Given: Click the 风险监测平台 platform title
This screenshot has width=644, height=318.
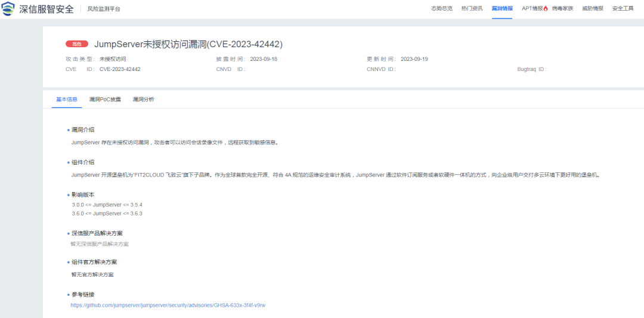Looking at the screenshot, I should (x=104, y=9).
